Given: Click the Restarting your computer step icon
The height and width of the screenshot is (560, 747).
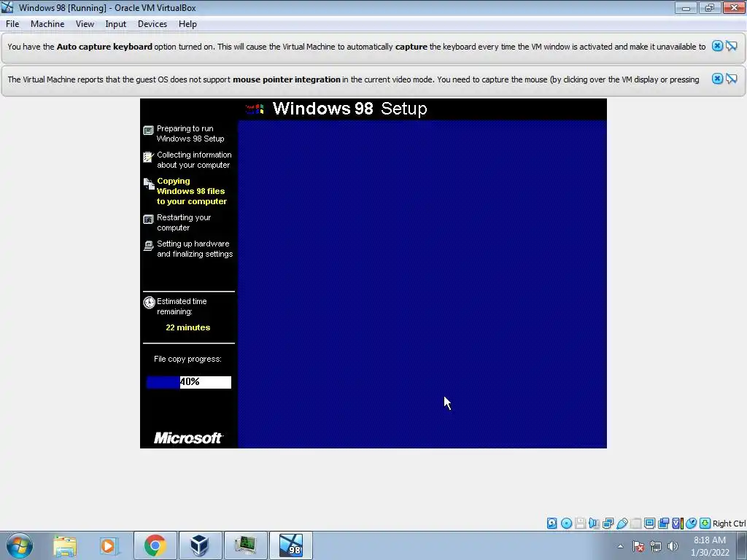Looking at the screenshot, I should 148,219.
